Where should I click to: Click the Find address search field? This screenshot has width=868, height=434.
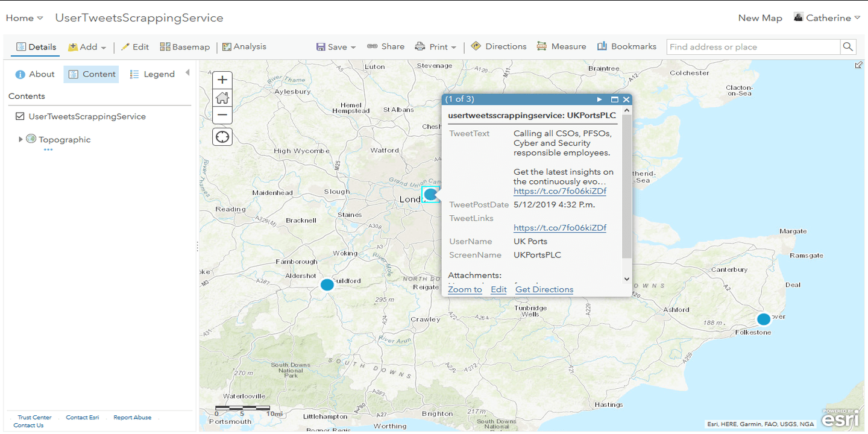(x=753, y=47)
